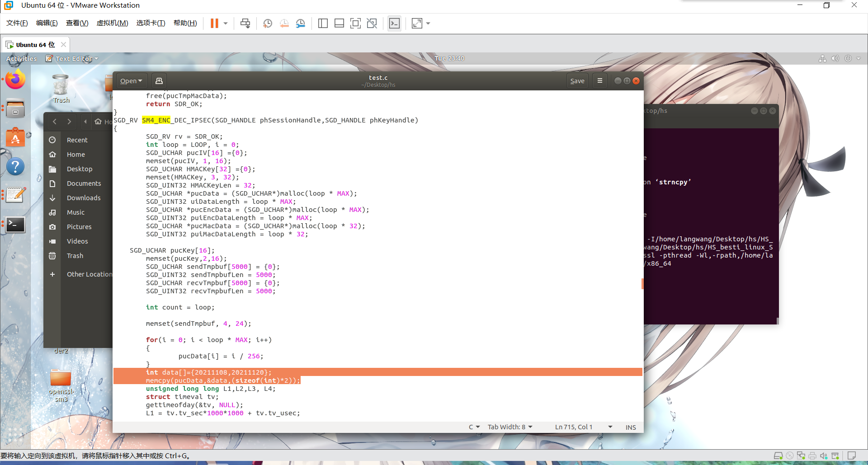This screenshot has width=868, height=465.
Task: Open Ubuntu Software from the dock
Action: tap(15, 137)
